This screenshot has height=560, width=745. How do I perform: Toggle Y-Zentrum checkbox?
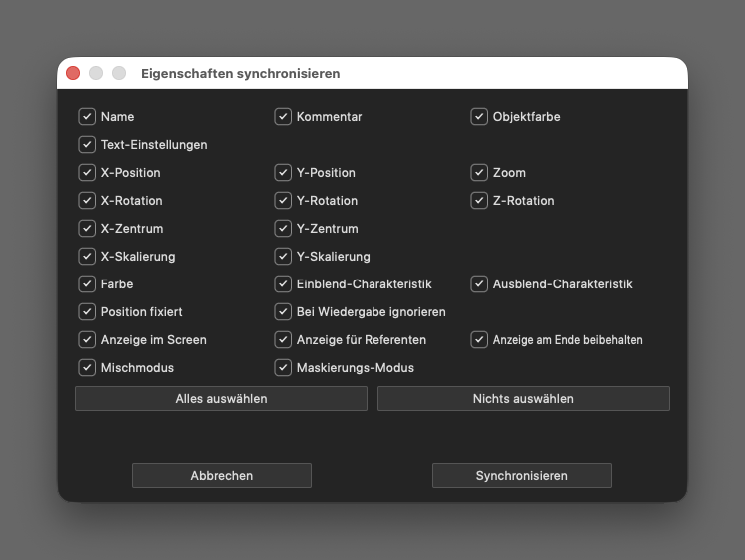[x=283, y=229]
